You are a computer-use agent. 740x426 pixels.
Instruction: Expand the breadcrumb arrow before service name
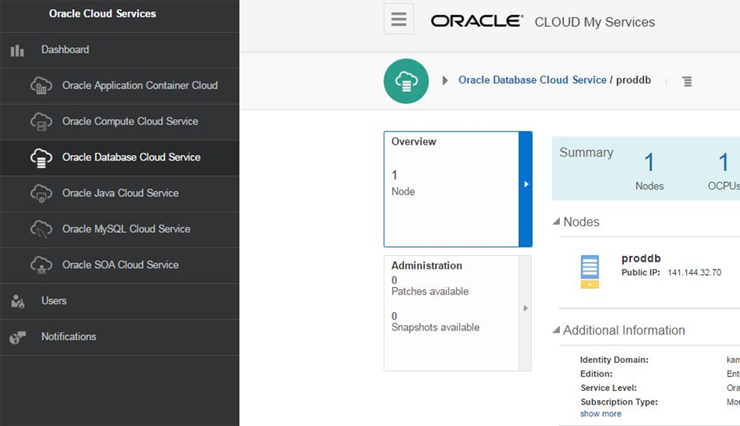click(x=445, y=80)
